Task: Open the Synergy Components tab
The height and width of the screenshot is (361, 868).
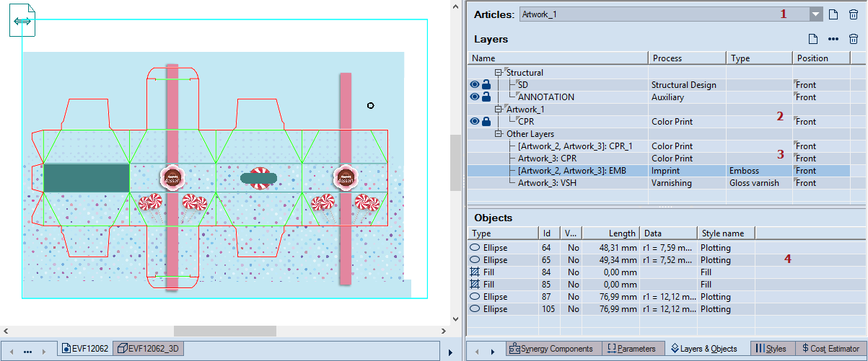Action: coord(551,349)
